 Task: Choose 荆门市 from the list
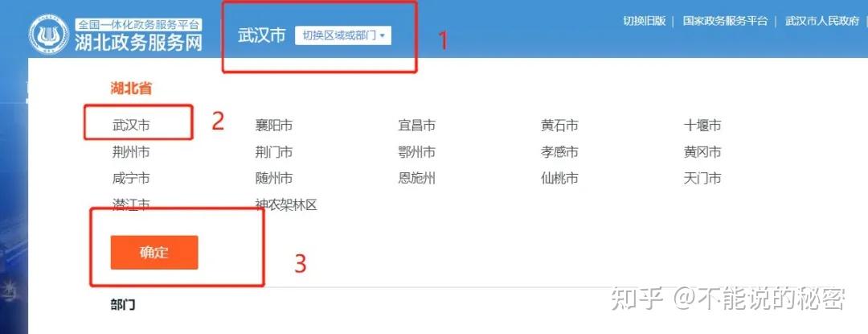(x=274, y=152)
